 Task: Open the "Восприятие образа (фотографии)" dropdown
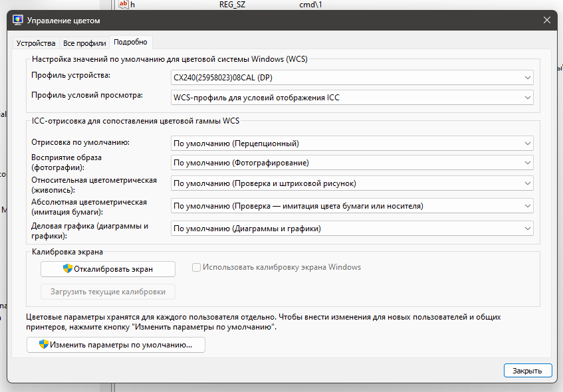click(x=527, y=162)
